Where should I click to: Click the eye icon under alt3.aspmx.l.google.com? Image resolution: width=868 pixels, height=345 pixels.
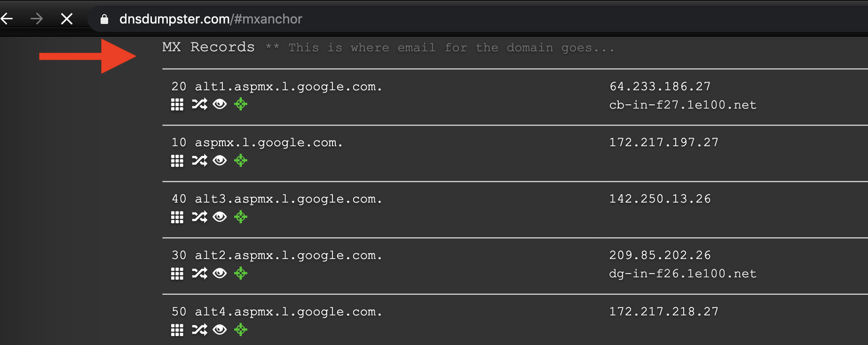click(220, 217)
